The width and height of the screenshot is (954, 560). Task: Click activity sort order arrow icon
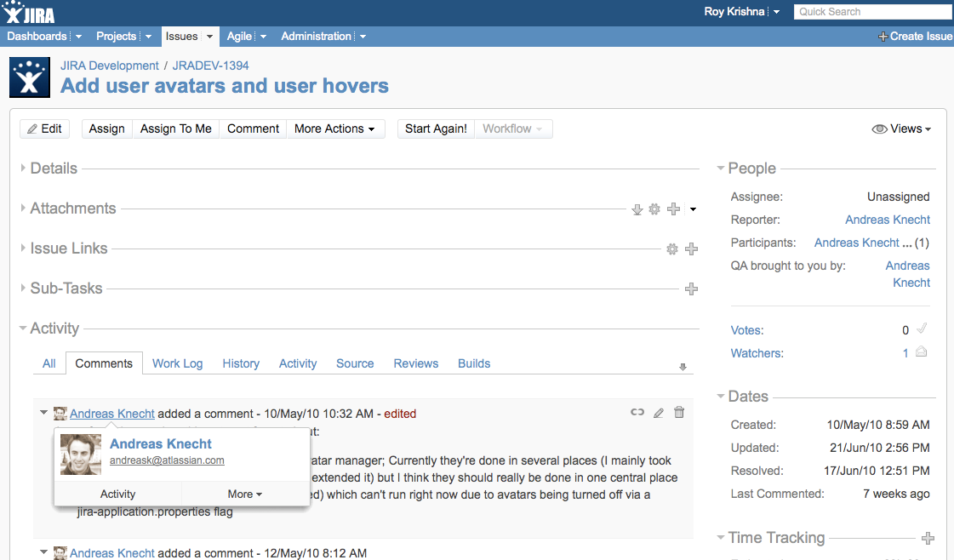click(x=683, y=367)
